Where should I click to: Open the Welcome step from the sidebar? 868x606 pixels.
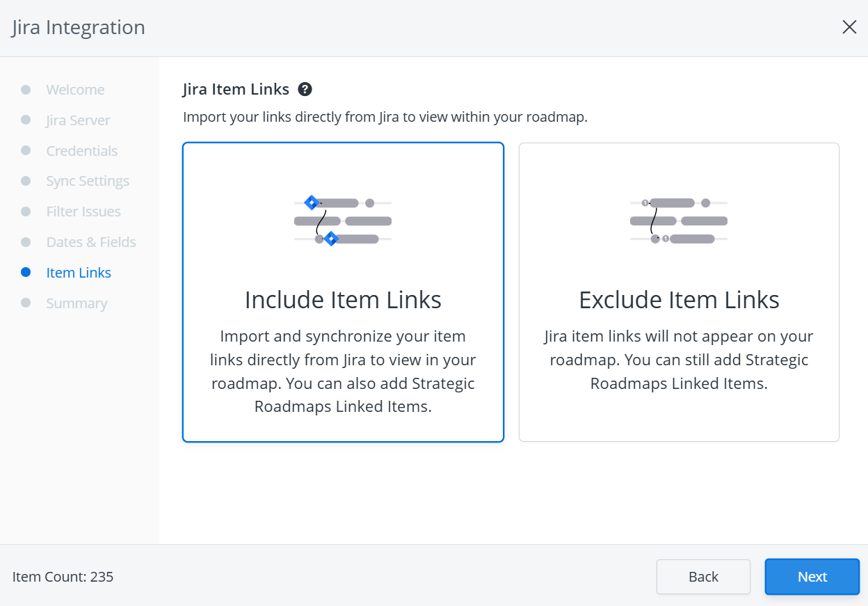coord(74,90)
